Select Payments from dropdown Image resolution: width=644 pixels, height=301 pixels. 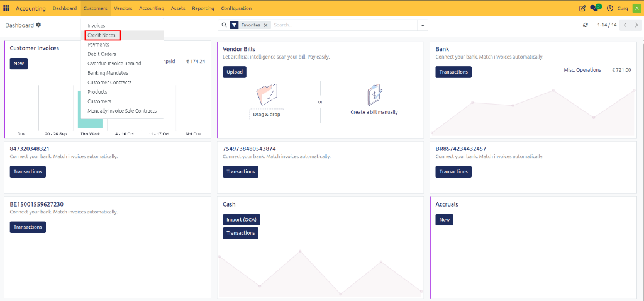(x=123, y=45)
